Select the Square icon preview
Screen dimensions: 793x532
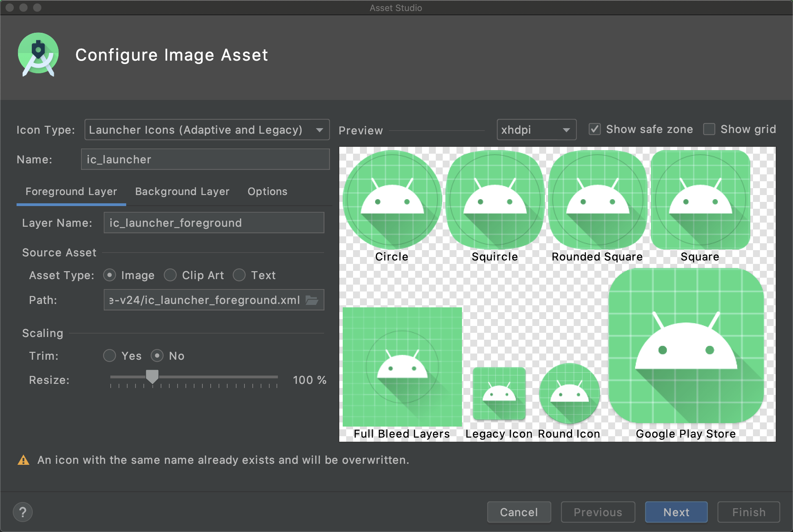tap(700, 200)
